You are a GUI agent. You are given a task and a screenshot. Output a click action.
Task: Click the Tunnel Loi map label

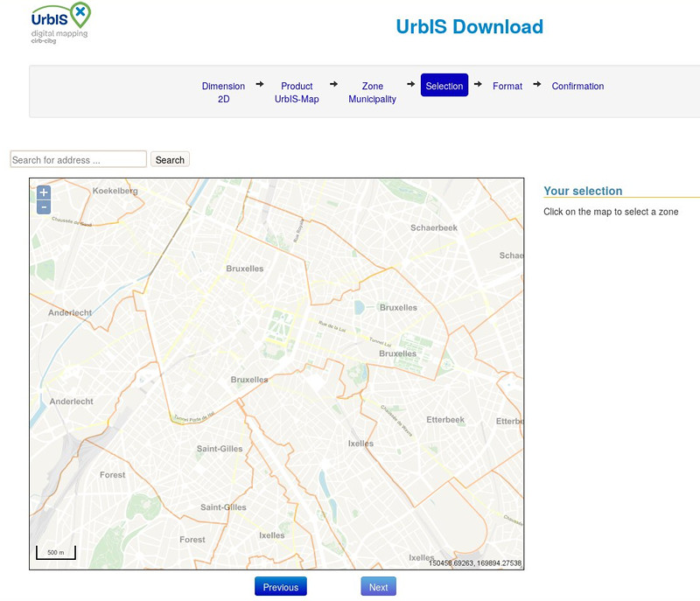[x=381, y=342]
